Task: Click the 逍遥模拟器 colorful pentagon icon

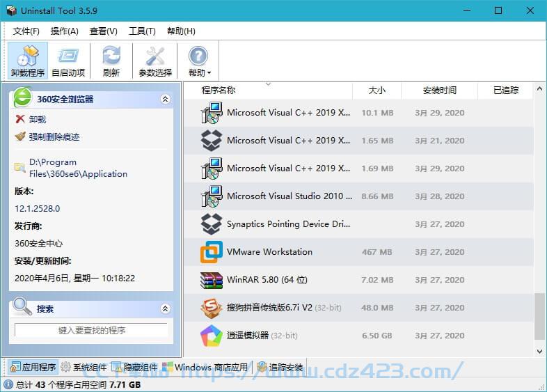Action: tap(212, 336)
